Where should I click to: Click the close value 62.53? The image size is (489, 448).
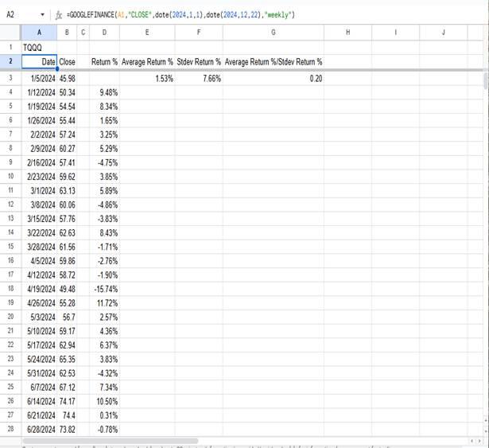pos(67,373)
